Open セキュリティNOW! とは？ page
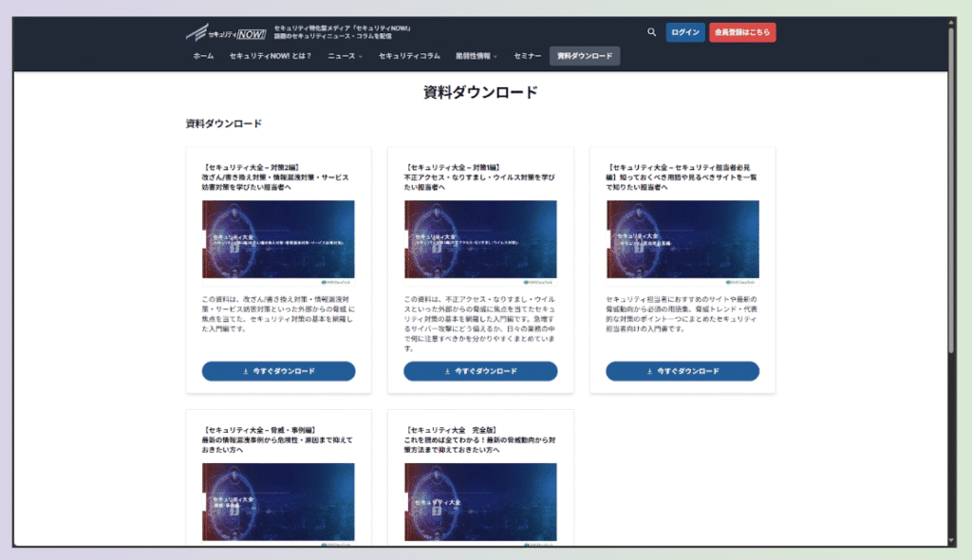The image size is (972, 560). [x=271, y=56]
